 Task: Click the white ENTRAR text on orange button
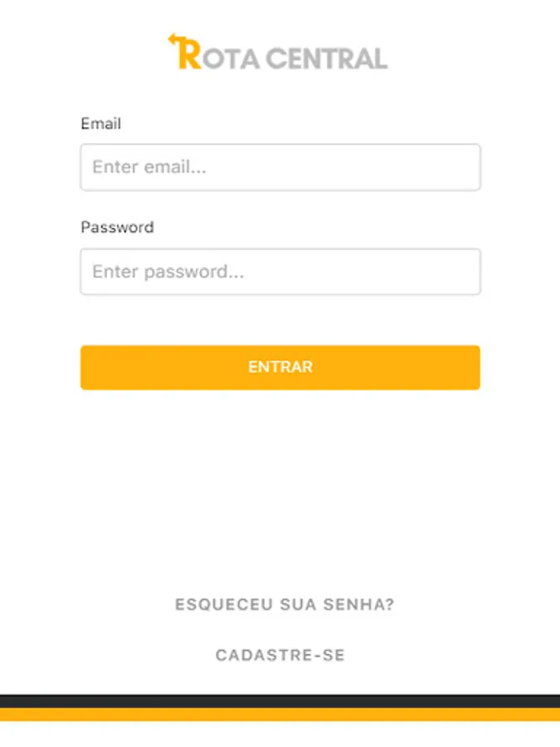coord(280,367)
